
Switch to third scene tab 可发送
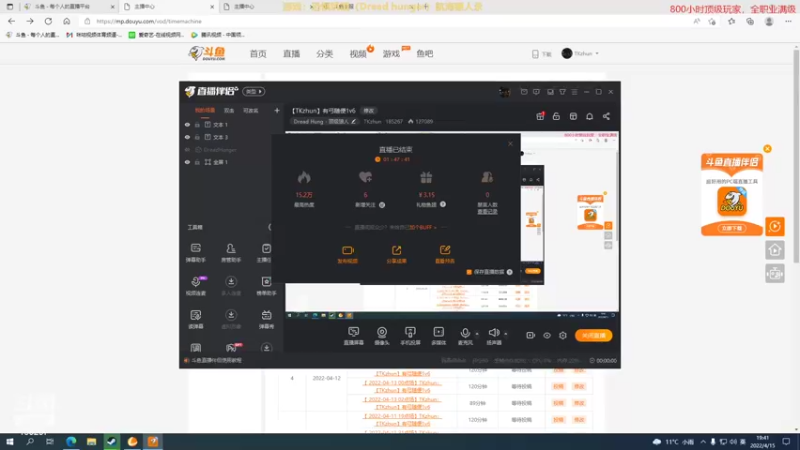[251, 110]
